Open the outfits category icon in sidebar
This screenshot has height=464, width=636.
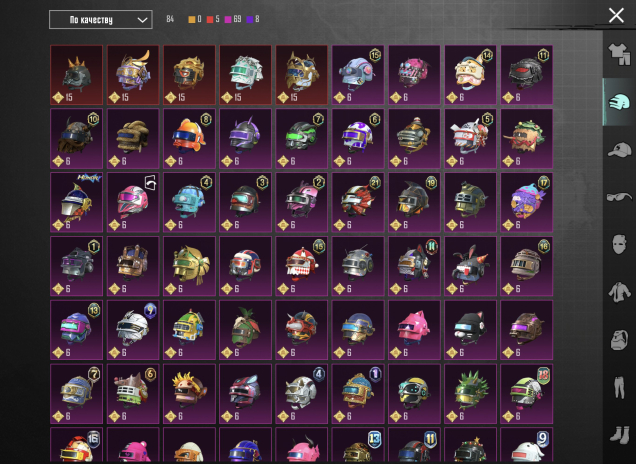[619, 54]
